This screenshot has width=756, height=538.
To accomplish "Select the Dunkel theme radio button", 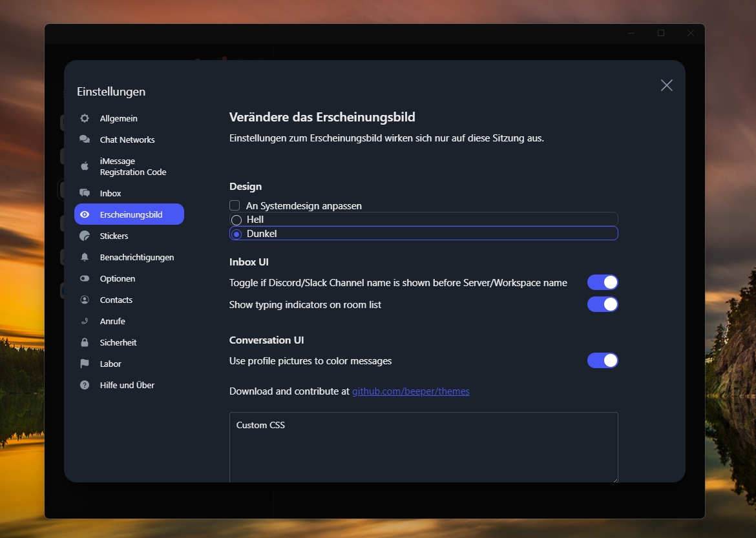I will [236, 234].
